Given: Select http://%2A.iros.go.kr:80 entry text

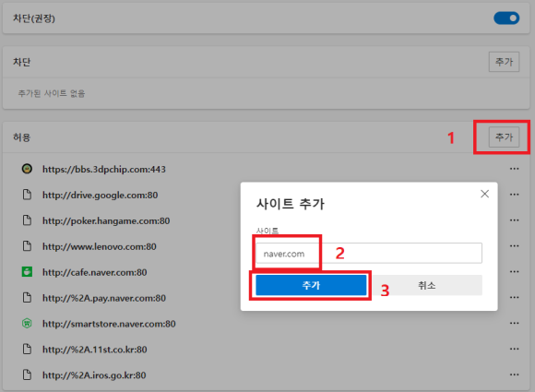Looking at the screenshot, I should (x=94, y=375).
